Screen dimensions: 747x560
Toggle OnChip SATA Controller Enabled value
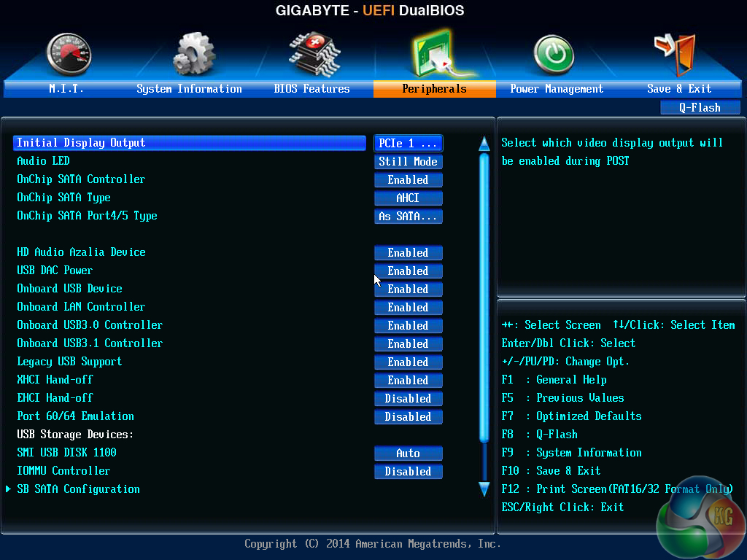[409, 179]
